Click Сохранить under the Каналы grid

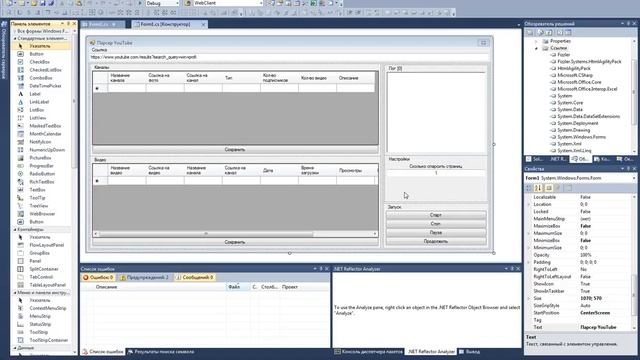235,150
